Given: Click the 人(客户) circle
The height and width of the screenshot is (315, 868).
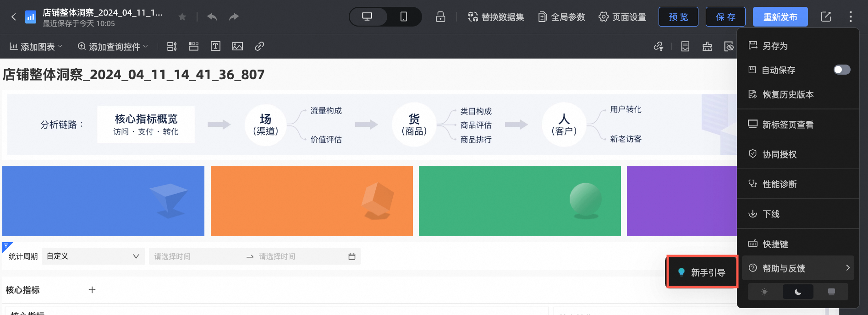Looking at the screenshot, I should click(564, 125).
